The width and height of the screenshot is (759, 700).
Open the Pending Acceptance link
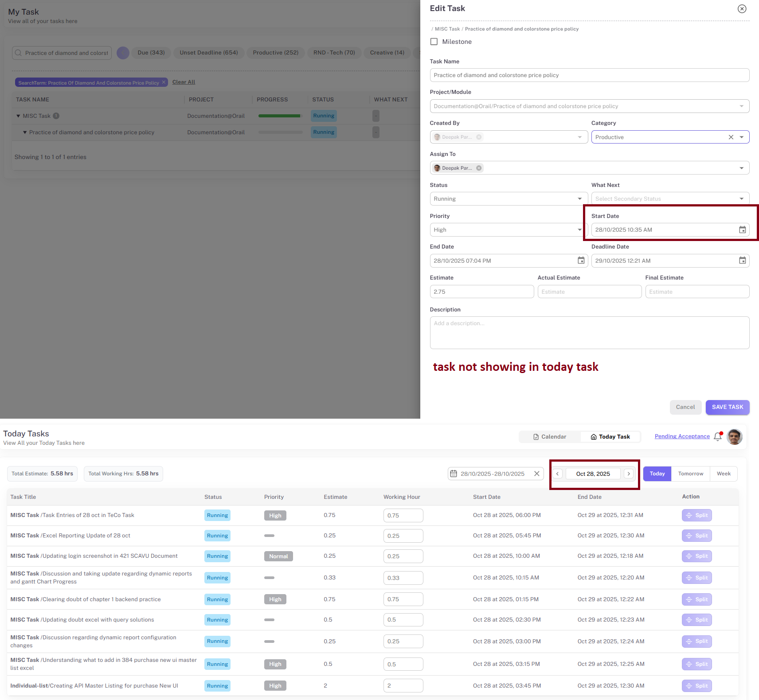click(682, 436)
